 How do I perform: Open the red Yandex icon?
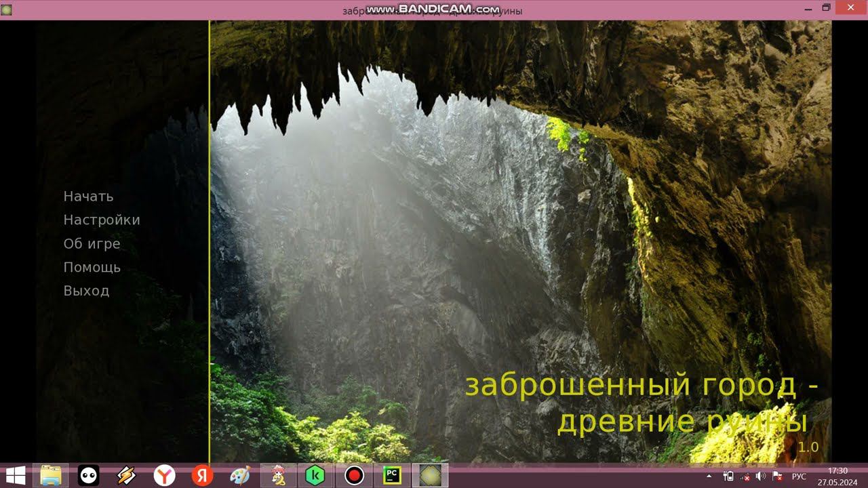[x=202, y=476]
